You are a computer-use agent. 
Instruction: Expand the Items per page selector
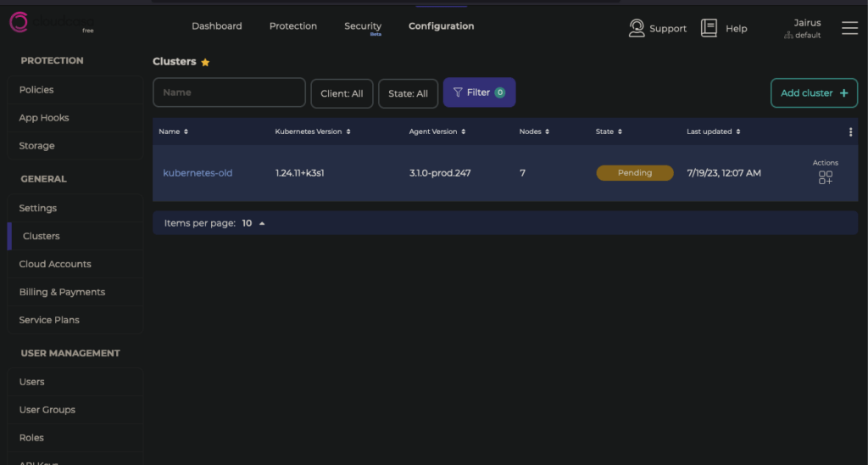pyautogui.click(x=262, y=223)
